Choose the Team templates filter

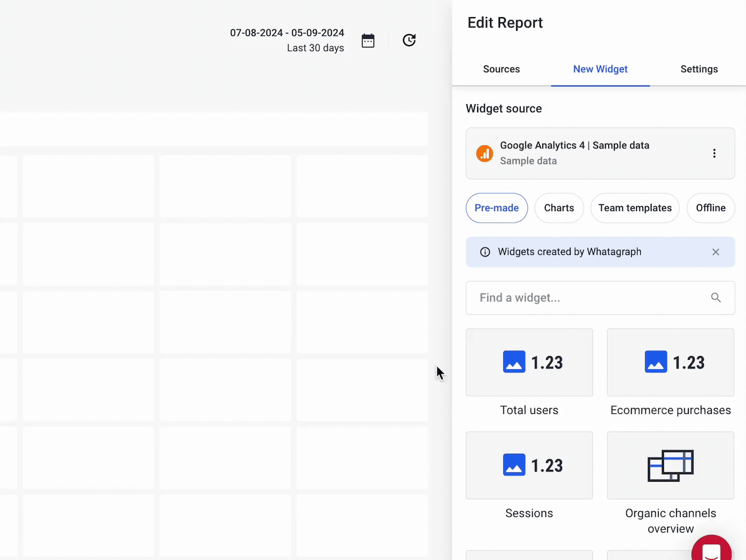(634, 208)
